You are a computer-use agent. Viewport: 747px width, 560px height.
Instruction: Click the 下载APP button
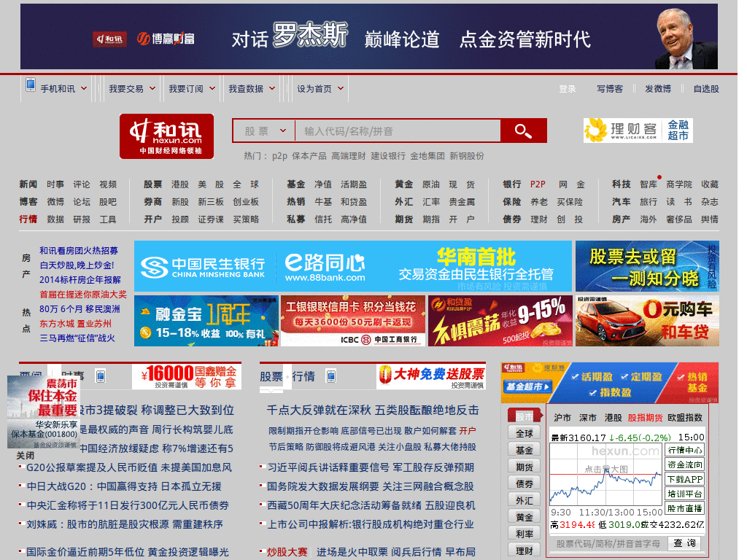click(684, 480)
